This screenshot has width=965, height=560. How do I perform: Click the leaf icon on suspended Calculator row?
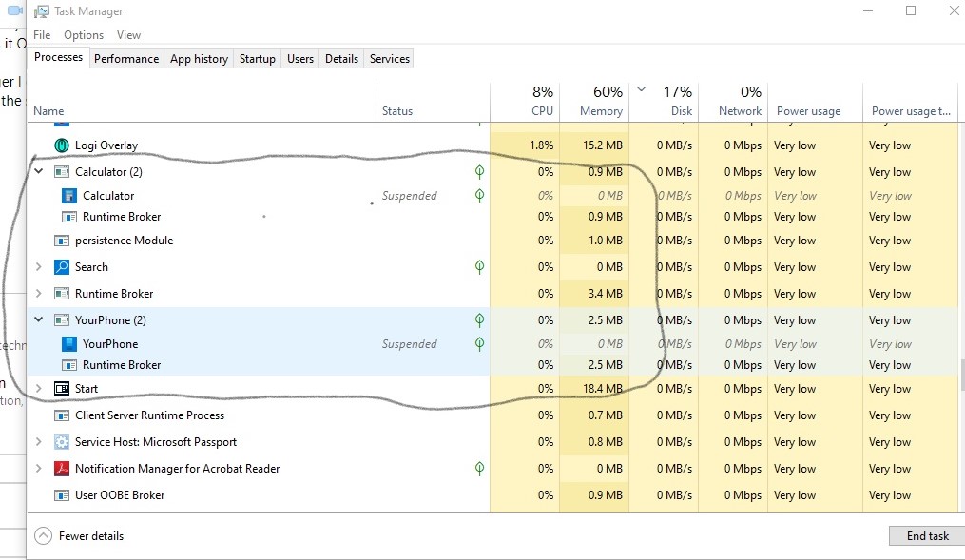(479, 196)
